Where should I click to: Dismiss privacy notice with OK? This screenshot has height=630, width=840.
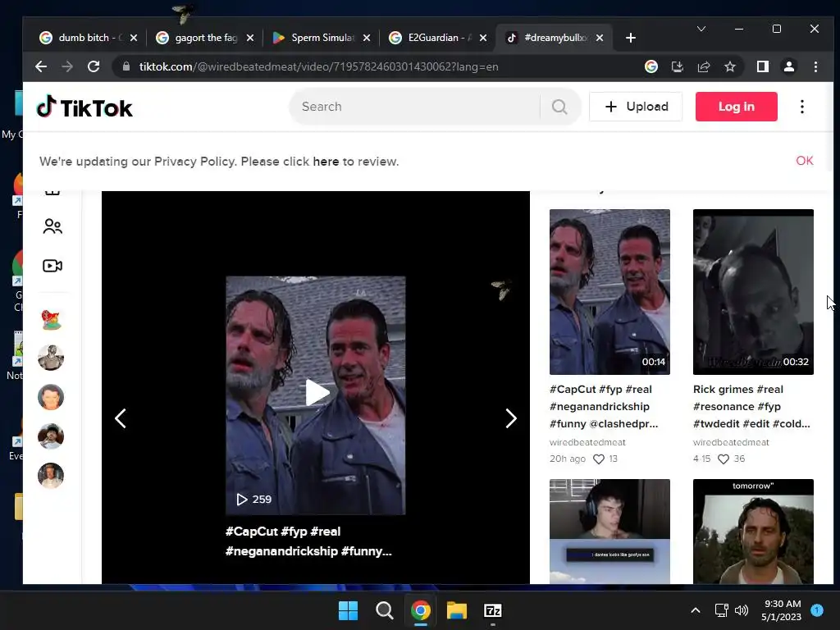(x=805, y=161)
